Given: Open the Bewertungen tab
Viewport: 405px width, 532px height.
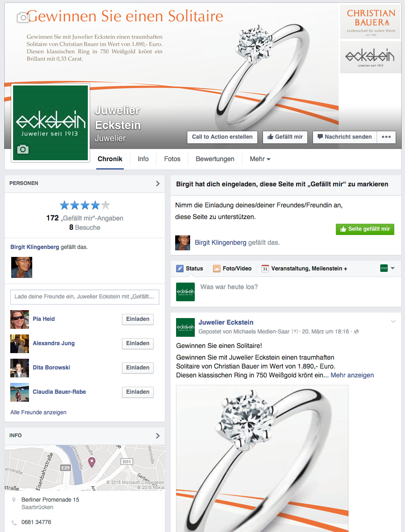Looking at the screenshot, I should (215, 159).
